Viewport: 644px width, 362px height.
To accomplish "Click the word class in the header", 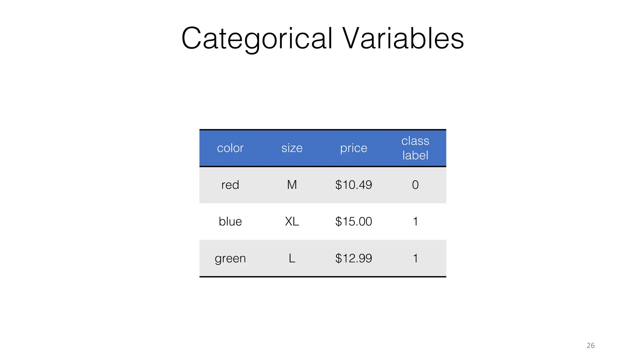I will (x=415, y=141).
